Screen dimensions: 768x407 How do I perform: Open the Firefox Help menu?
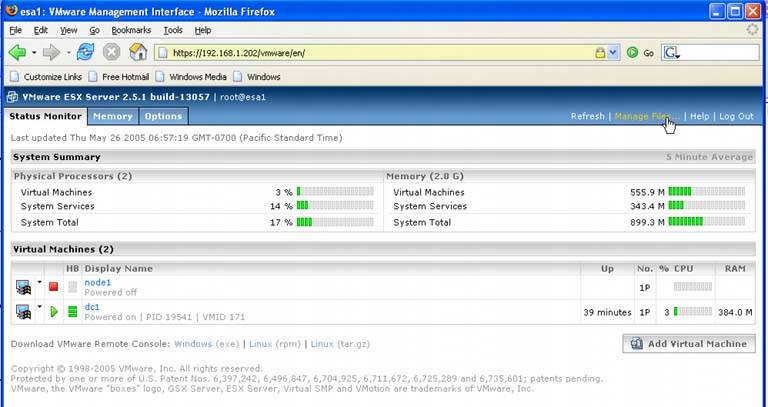pos(203,30)
